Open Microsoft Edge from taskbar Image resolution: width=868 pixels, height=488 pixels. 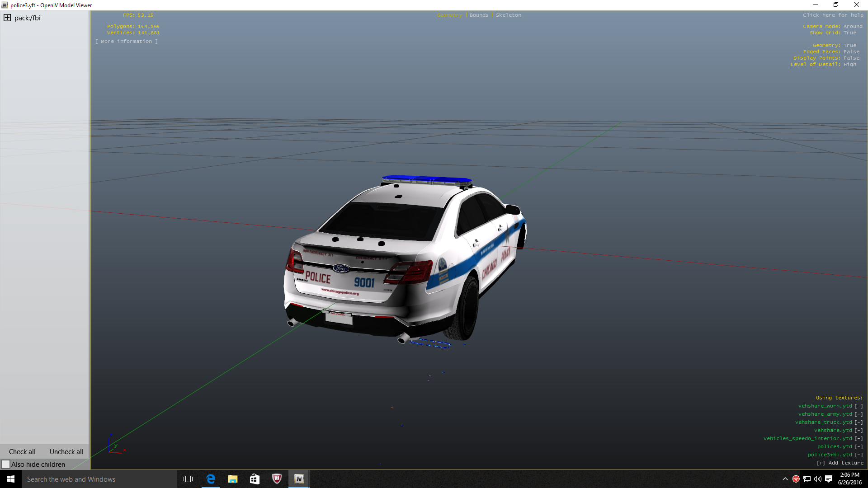click(x=211, y=479)
